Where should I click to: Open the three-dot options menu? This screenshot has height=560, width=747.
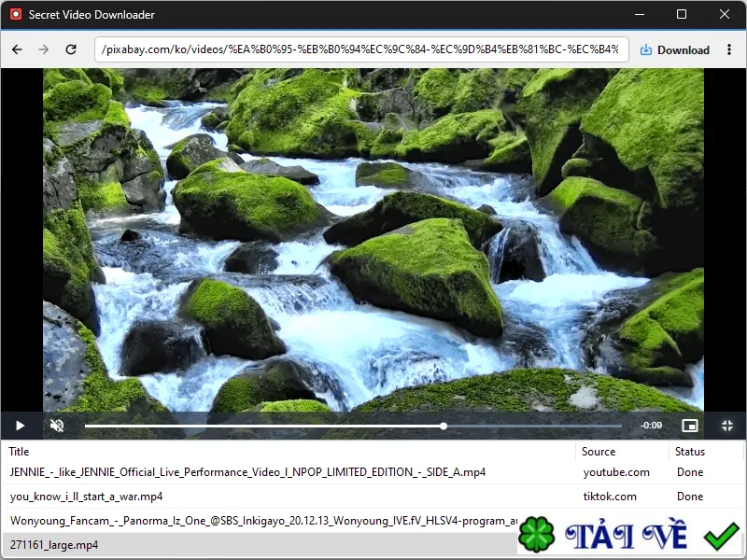coord(729,49)
